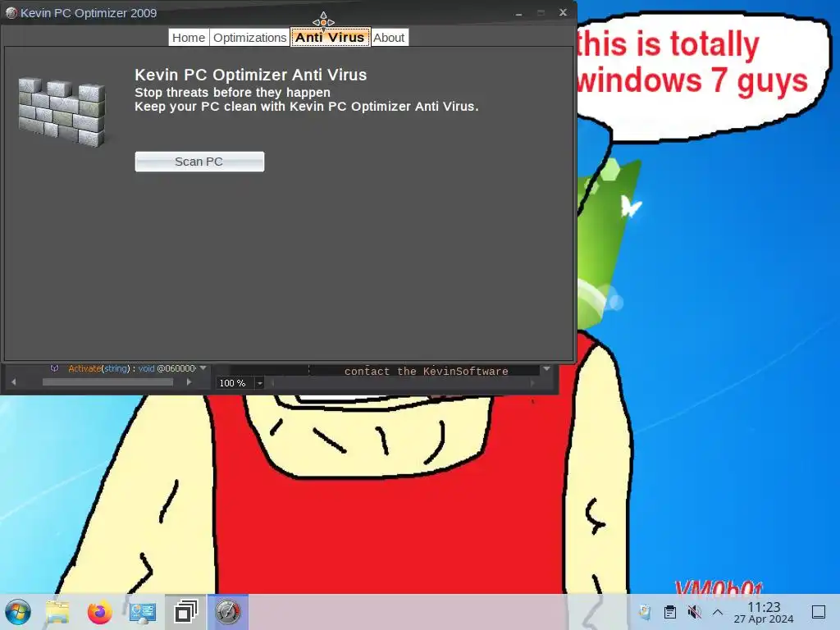Image resolution: width=840 pixels, height=630 pixels.
Task: Open the system settings taskbar icon
Action: [x=143, y=612]
